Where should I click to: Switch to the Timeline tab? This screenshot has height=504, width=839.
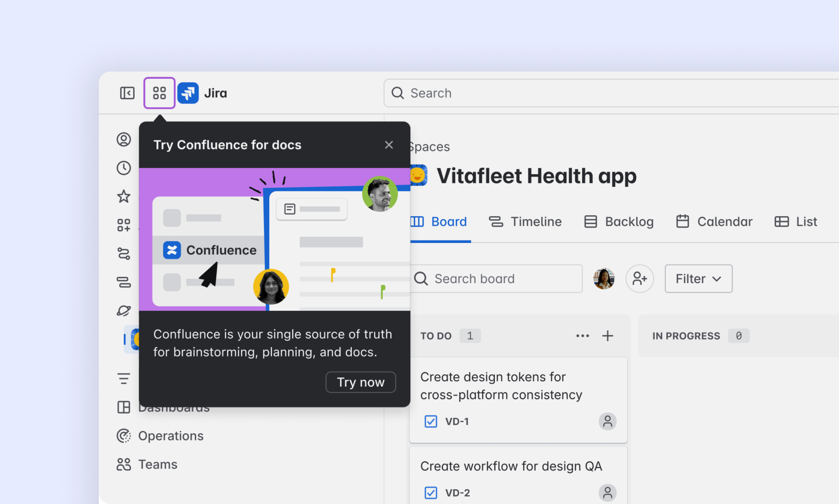[525, 222]
